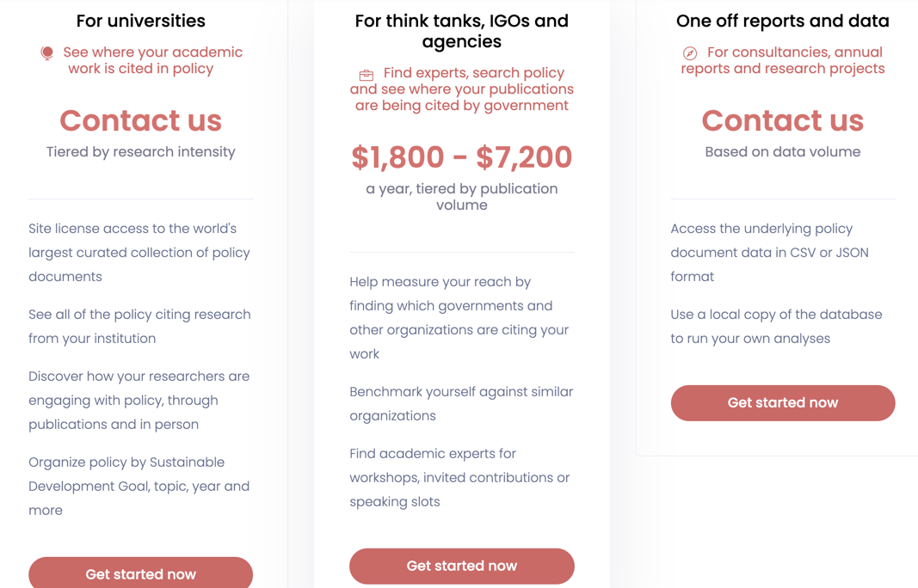
Task: Click 'Contact us' above 'Based on data volume'
Action: click(x=782, y=121)
